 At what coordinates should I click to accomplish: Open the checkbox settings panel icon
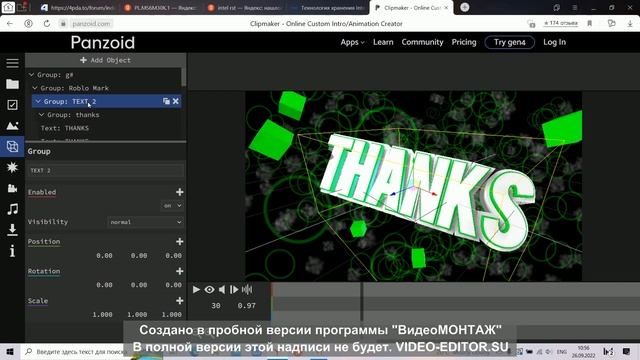tap(12, 105)
